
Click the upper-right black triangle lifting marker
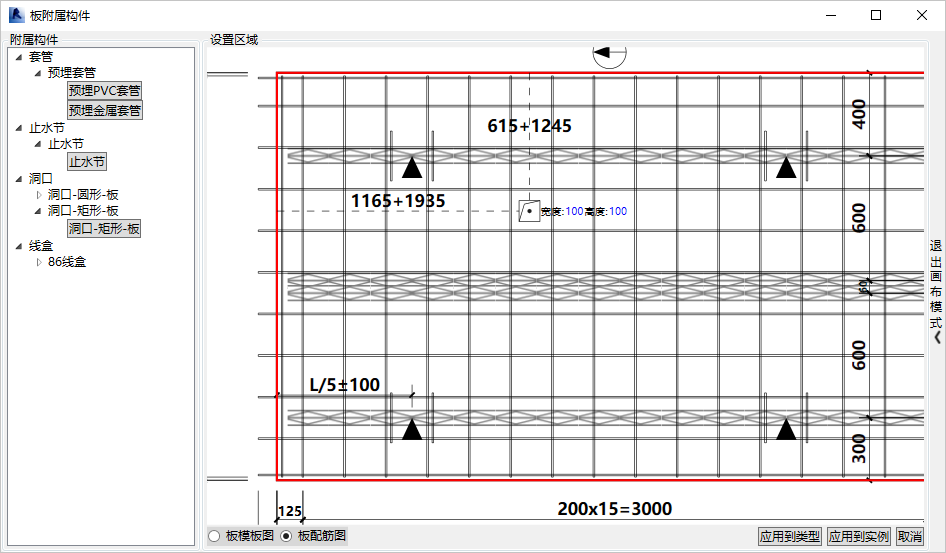786,168
